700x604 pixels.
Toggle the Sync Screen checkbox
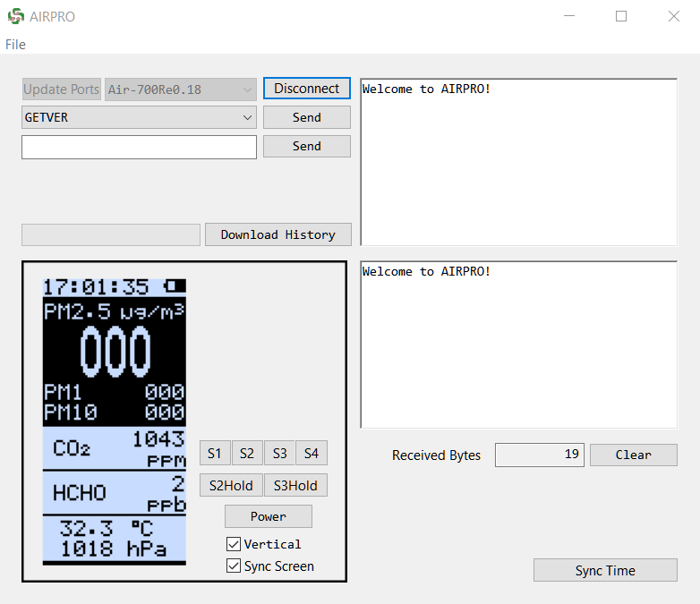pos(234,566)
